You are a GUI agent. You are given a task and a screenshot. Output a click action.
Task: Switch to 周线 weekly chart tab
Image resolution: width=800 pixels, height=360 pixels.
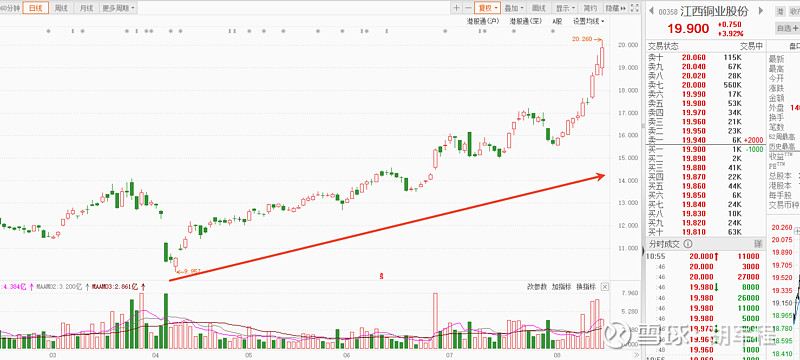(61, 8)
